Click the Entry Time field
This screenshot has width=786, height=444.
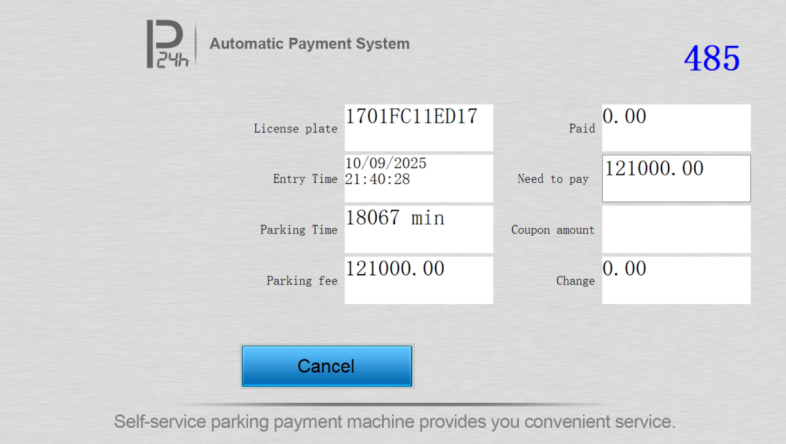pyautogui.click(x=419, y=178)
